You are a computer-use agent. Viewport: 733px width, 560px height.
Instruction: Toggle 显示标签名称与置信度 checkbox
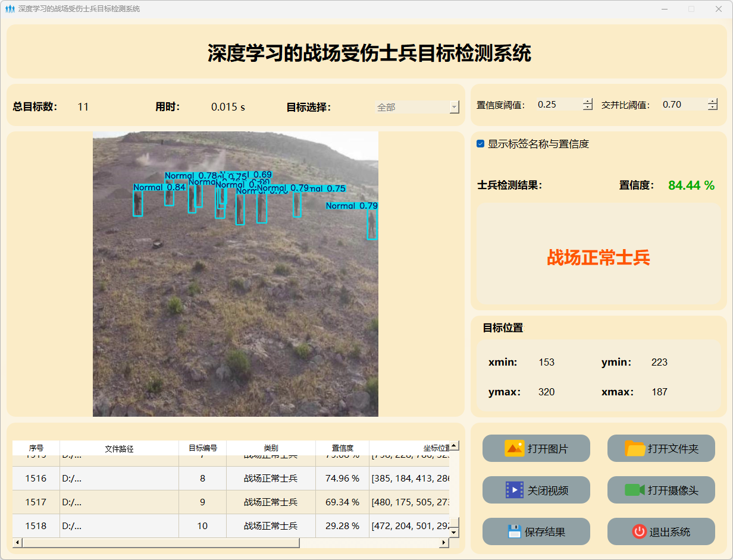tap(481, 144)
